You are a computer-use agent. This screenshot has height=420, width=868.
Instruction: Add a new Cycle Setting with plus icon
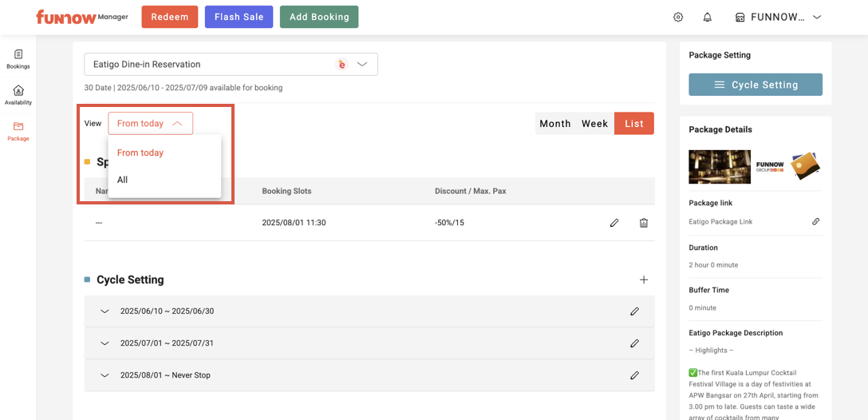644,280
